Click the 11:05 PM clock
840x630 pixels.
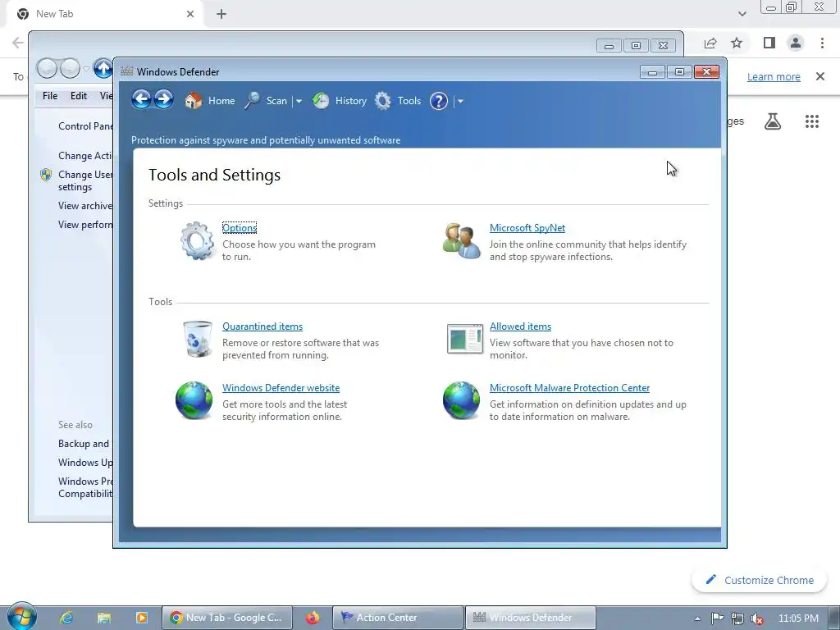tap(798, 619)
